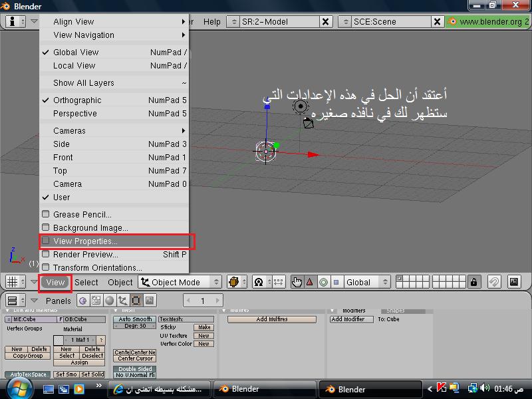Click the Assign material button
Image resolution: width=532 pixels, height=399 pixels.
[x=79, y=362]
